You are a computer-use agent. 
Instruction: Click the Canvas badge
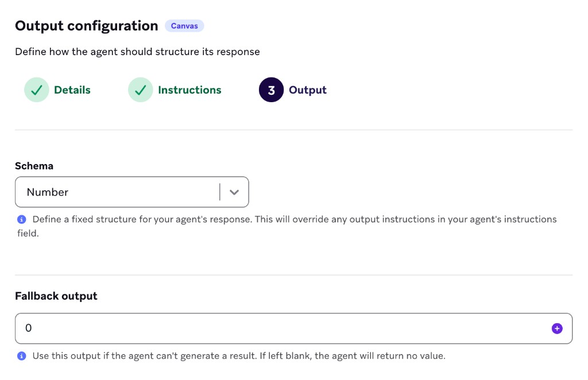(184, 26)
